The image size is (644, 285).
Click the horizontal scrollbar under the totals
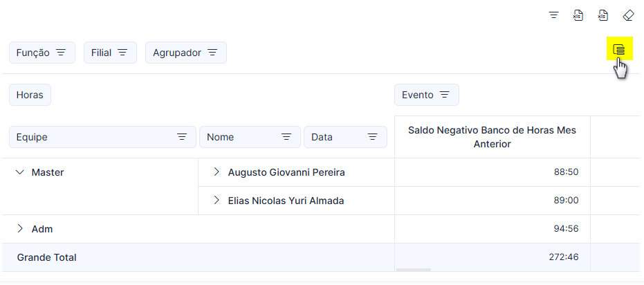coord(414,270)
